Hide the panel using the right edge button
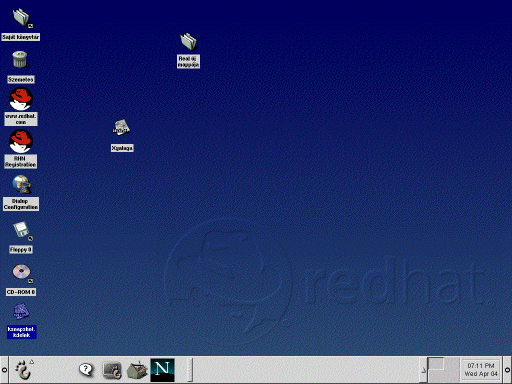The height and width of the screenshot is (384, 512). pos(507,370)
